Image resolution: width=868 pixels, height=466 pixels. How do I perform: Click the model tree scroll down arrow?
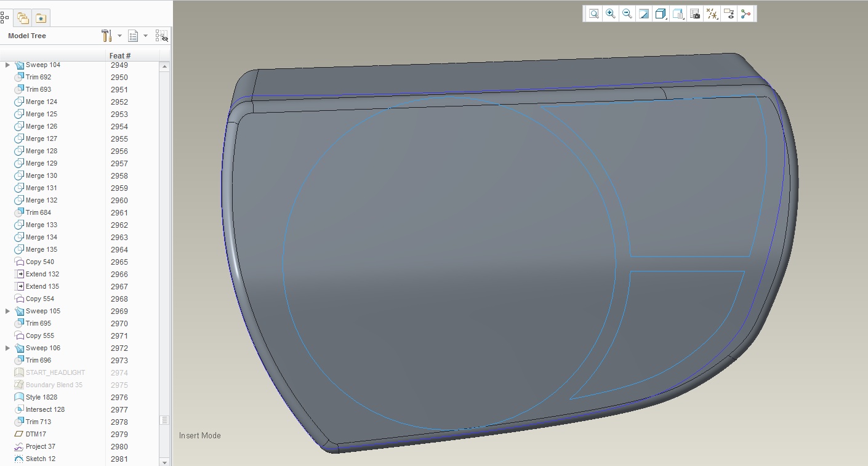(x=164, y=462)
